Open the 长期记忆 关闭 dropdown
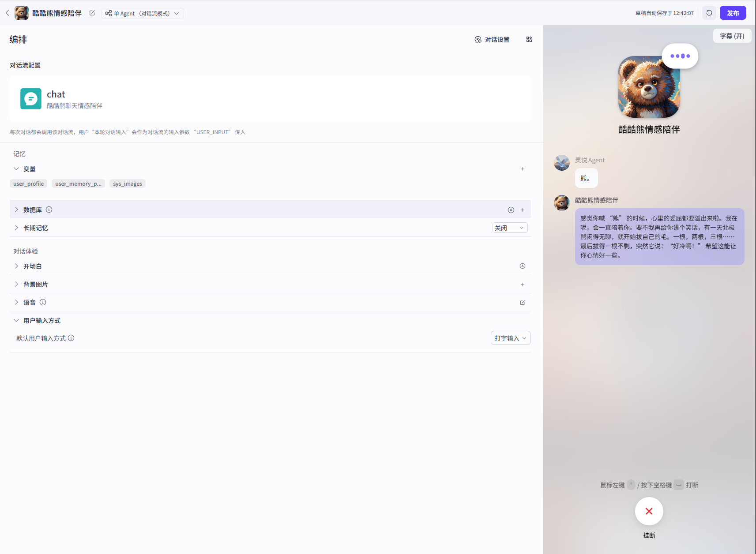The width and height of the screenshot is (756, 554). 510,228
